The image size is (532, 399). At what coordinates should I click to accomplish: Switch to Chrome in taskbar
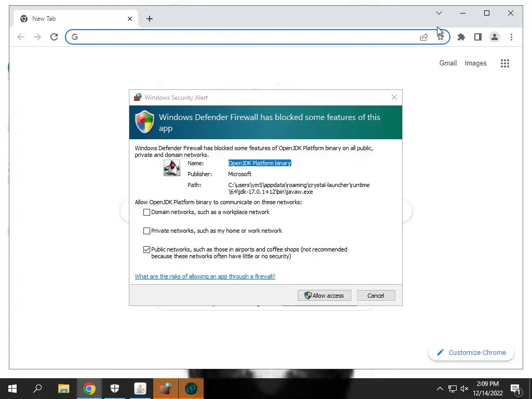(x=89, y=389)
